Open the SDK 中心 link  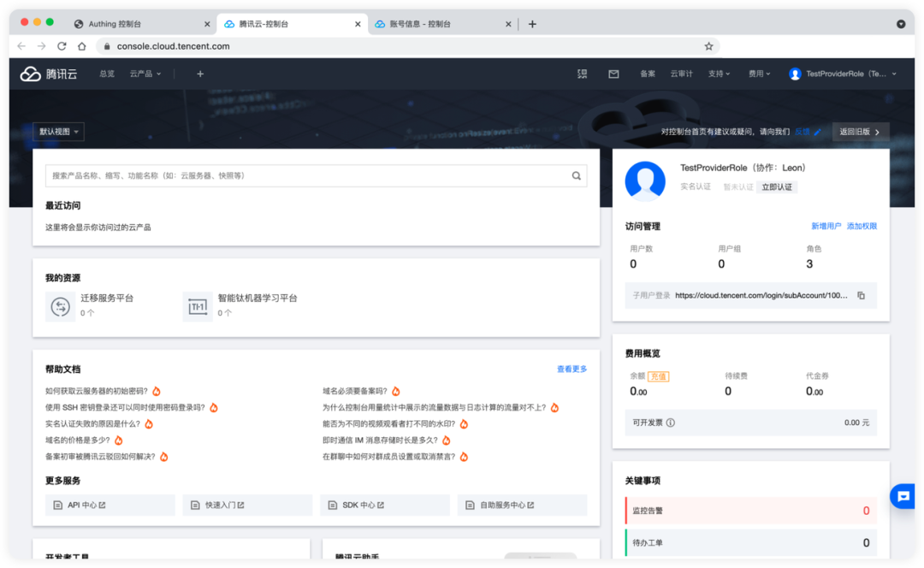point(385,505)
